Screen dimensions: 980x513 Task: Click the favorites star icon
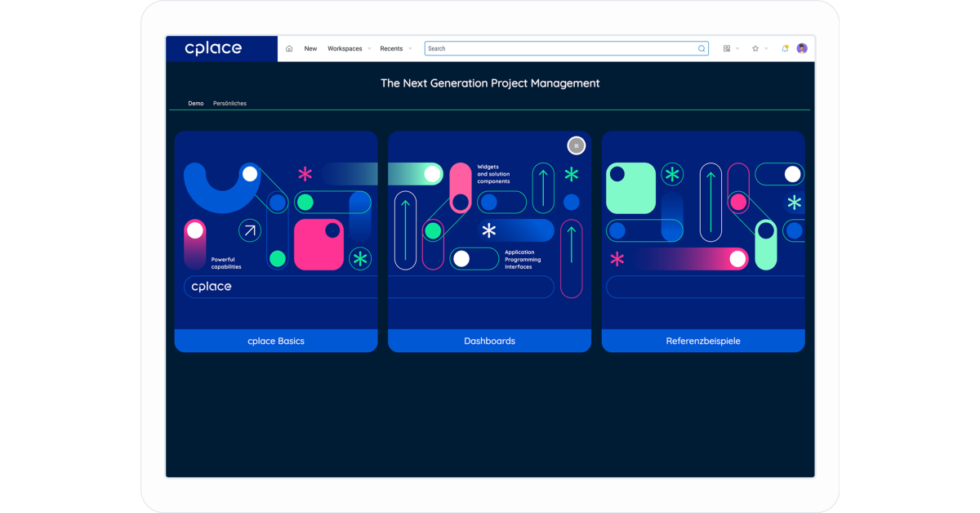tap(755, 49)
